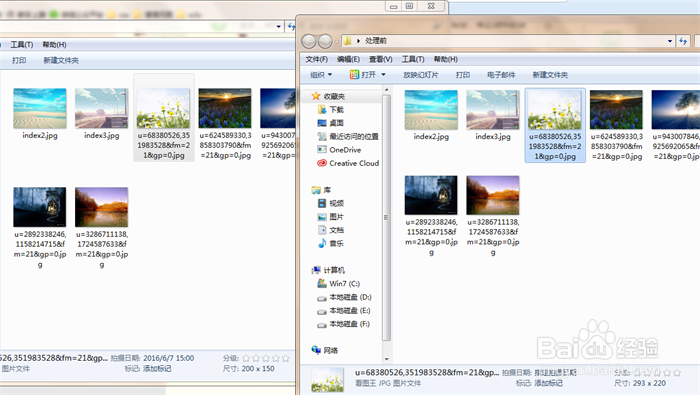Click the navigation pane scroll-down arrow
The height and width of the screenshot is (395, 700).
pos(387,359)
